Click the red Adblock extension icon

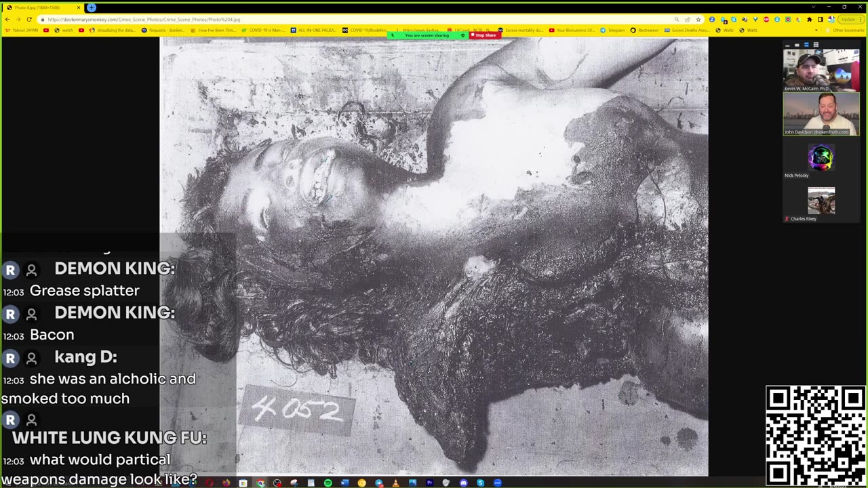pyautogui.click(x=766, y=20)
